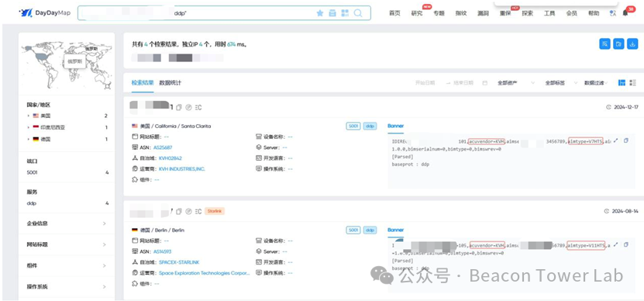Click the calendar icon in date range

(x=484, y=83)
